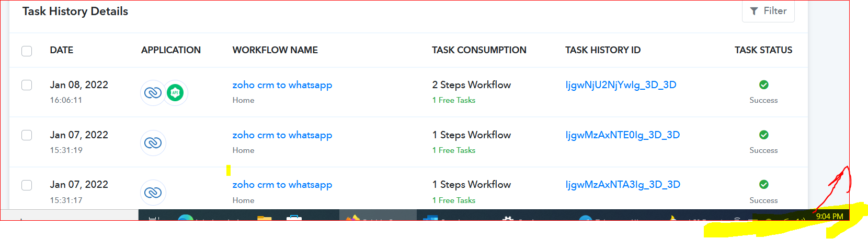Click the Zoho CRM icon in Jan 08 row
The image size is (868, 239).
coord(153,93)
